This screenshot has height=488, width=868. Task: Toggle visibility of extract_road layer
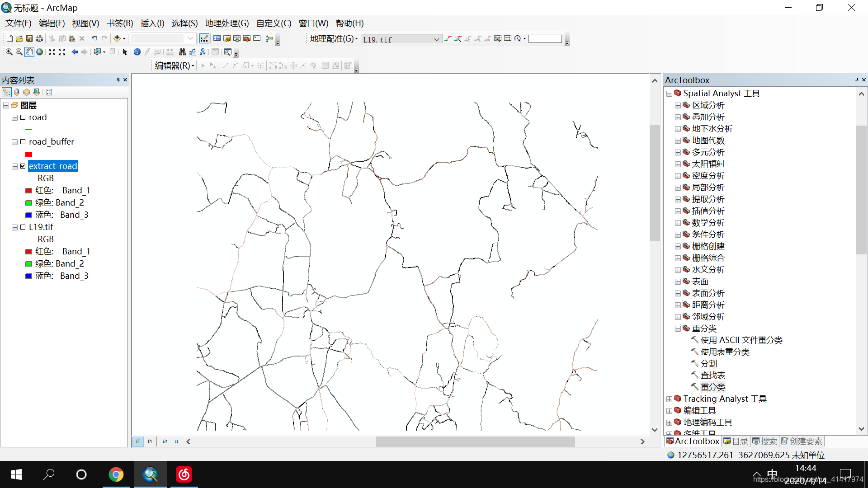click(x=23, y=166)
